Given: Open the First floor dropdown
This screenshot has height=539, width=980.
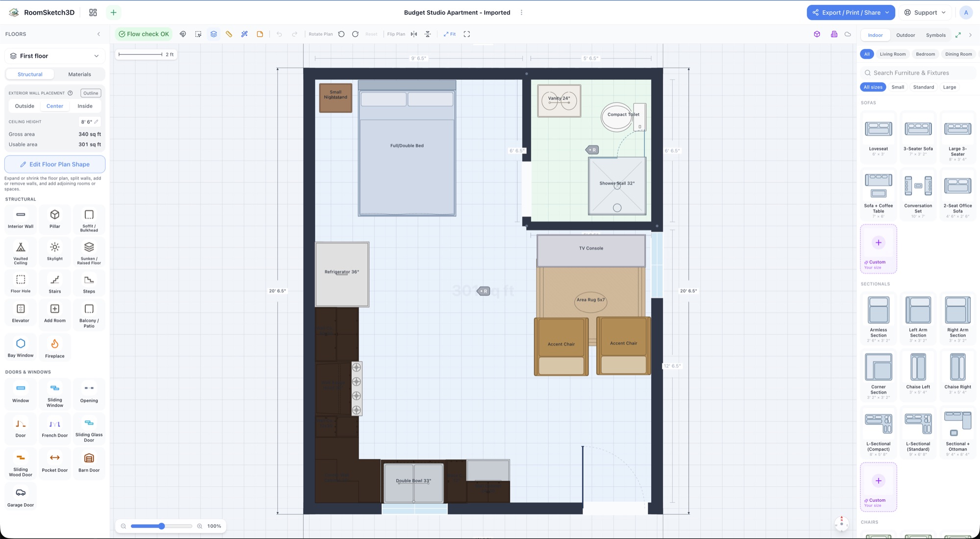Looking at the screenshot, I should click(x=55, y=56).
